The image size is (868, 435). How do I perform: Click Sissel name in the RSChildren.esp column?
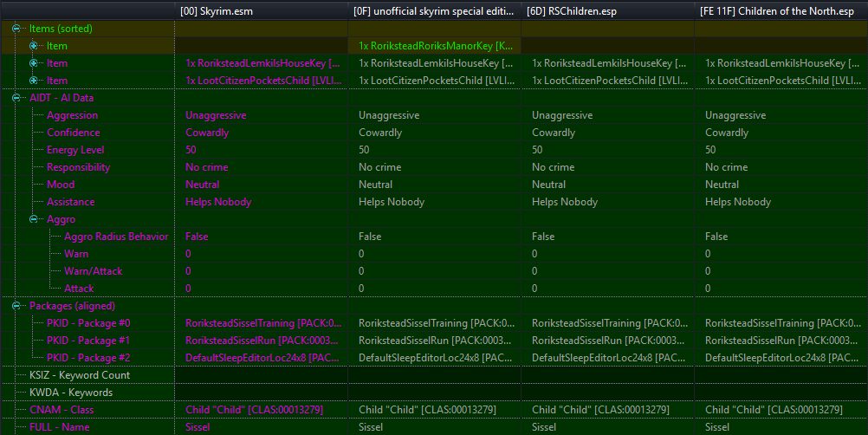pyautogui.click(x=544, y=427)
